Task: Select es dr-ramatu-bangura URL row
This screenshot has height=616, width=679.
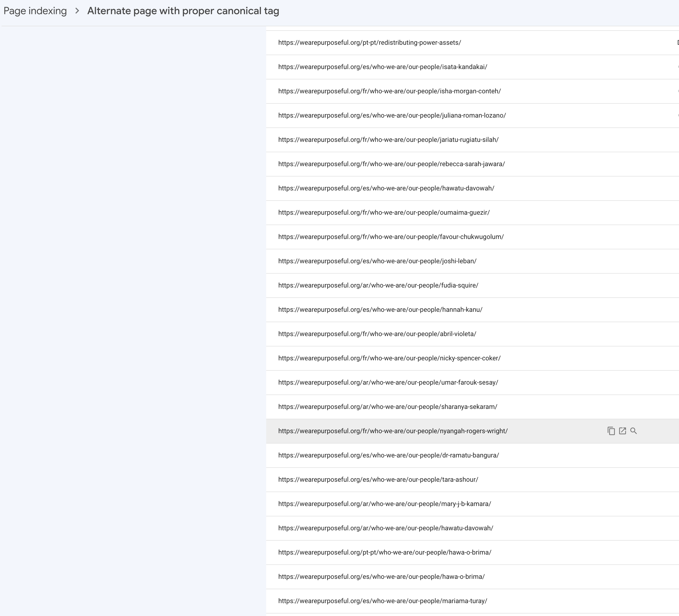Action: tap(472, 455)
